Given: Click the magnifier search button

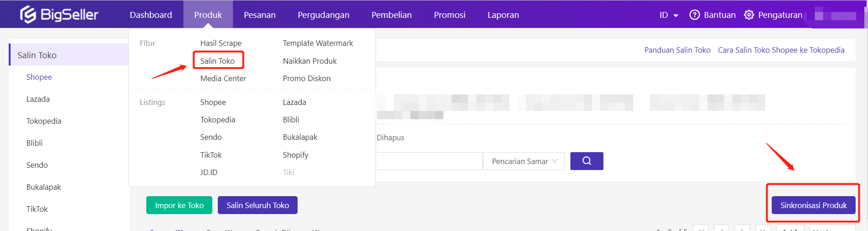Looking at the screenshot, I should coord(586,161).
